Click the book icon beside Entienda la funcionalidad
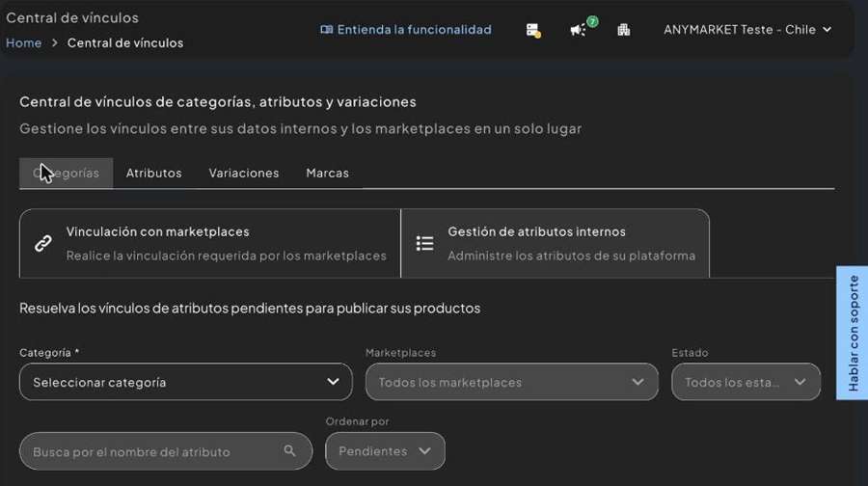Image resolution: width=868 pixels, height=486 pixels. tap(327, 29)
